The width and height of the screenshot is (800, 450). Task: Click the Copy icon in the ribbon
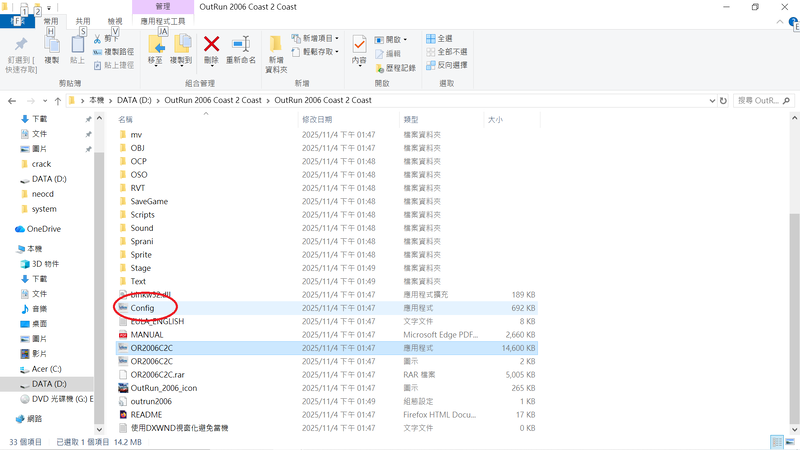[x=52, y=45]
